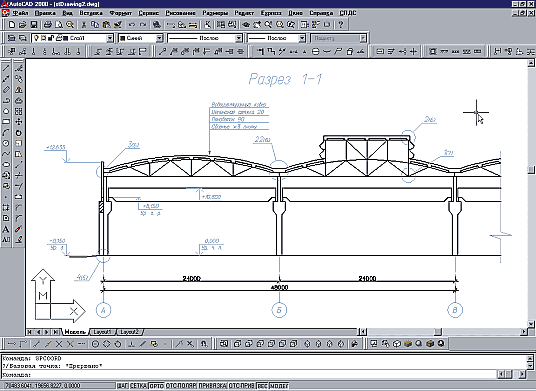Expand the linetype dropdown arrow

click(239, 38)
